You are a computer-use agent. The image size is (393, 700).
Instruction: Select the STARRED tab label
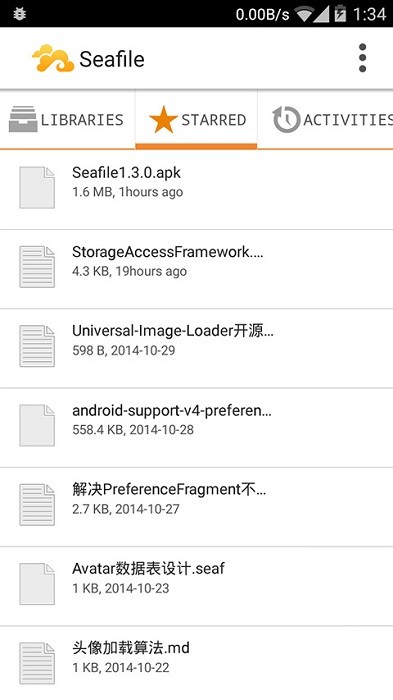tap(213, 120)
